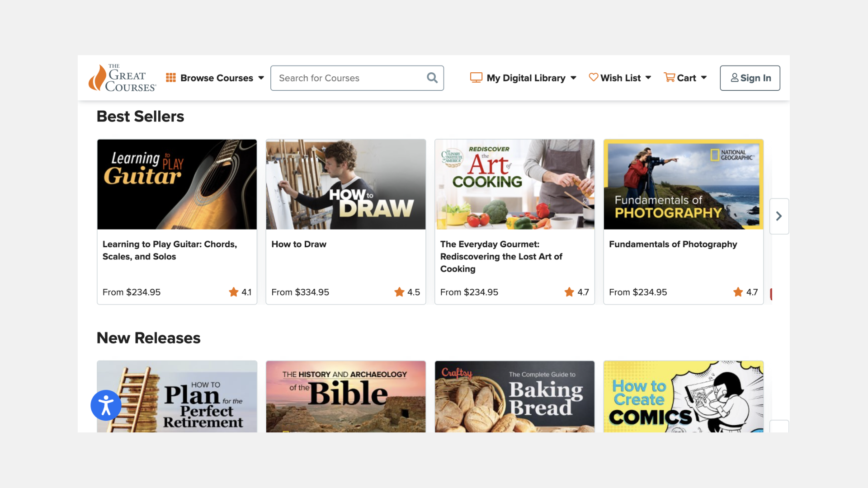Open the blue accessibility widget
This screenshot has height=488, width=868.
click(106, 405)
